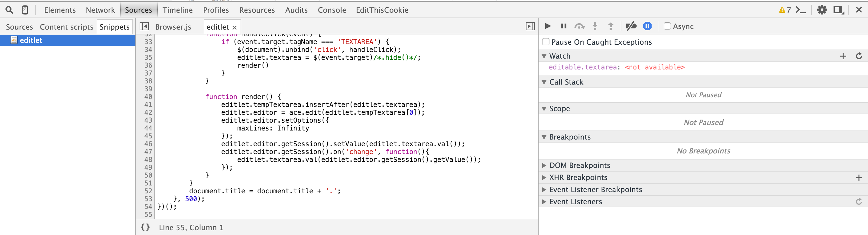Click line number 40 gutter
868x235 pixels.
coord(148,97)
